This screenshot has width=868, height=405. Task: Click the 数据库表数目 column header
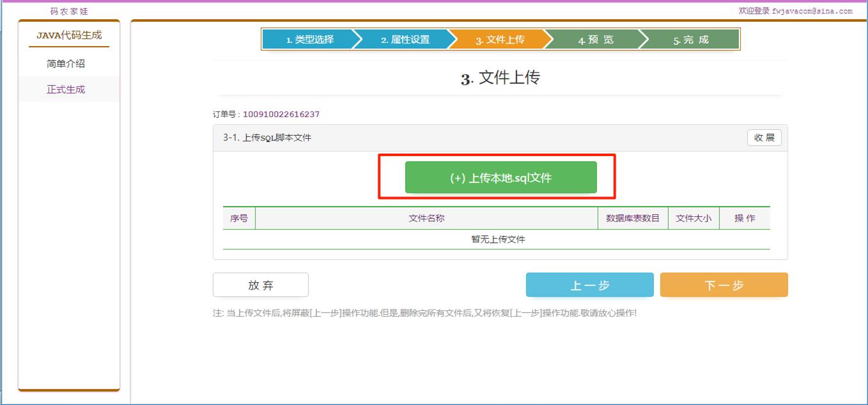click(633, 218)
